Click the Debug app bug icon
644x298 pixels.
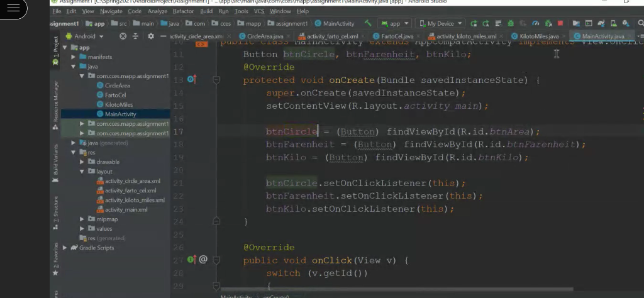(x=511, y=24)
